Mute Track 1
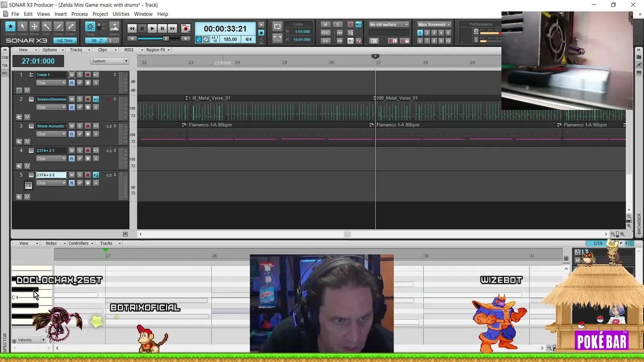 click(71, 74)
